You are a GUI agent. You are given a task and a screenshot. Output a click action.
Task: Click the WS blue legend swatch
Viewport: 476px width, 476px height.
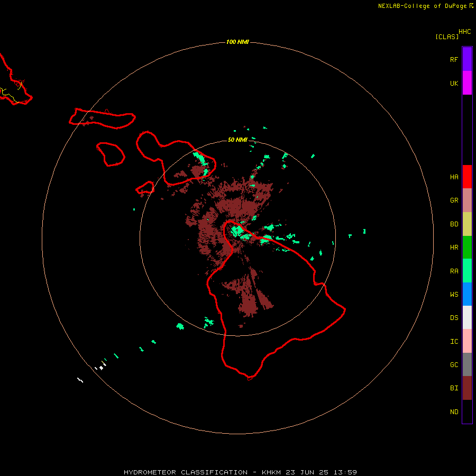tap(467, 294)
